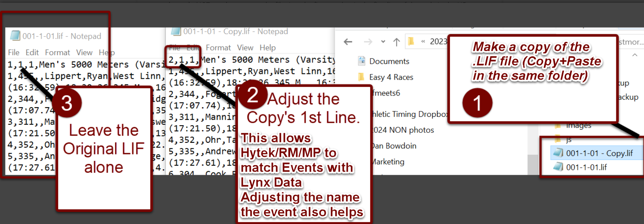Open View menu in Copy.lif Notepad
The width and height of the screenshot is (644, 224).
245,48
